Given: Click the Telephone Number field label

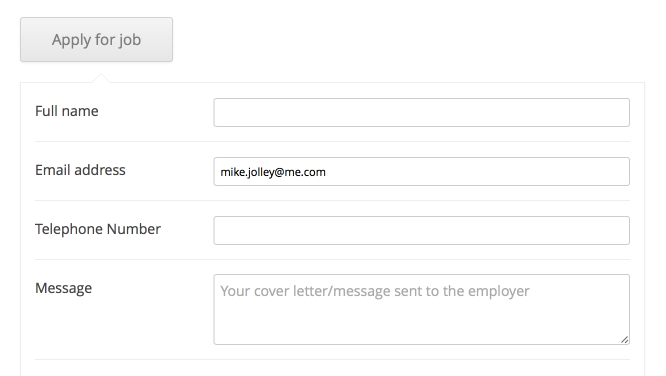Looking at the screenshot, I should coord(98,229).
